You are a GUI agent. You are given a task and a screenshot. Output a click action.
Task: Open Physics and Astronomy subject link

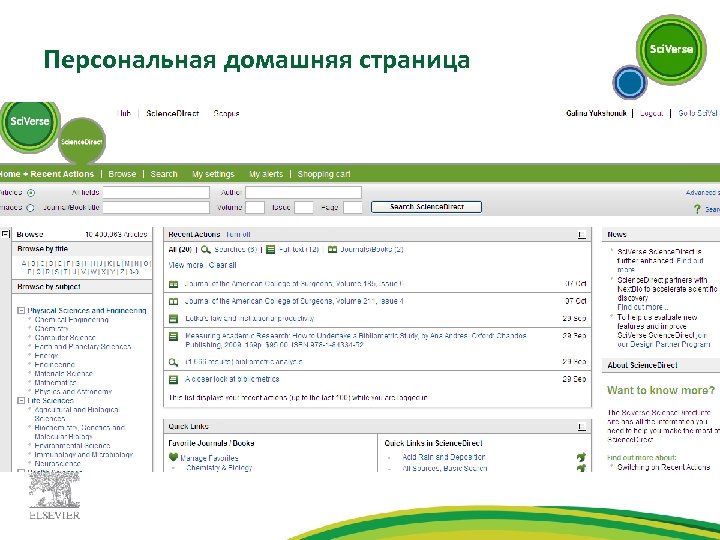tap(73, 392)
